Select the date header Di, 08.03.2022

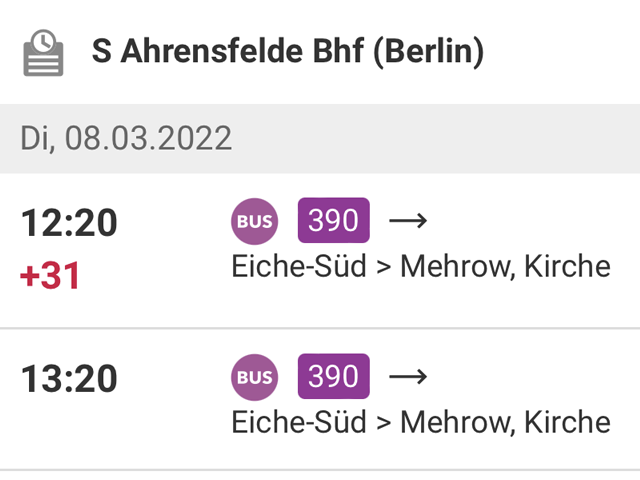point(126,138)
